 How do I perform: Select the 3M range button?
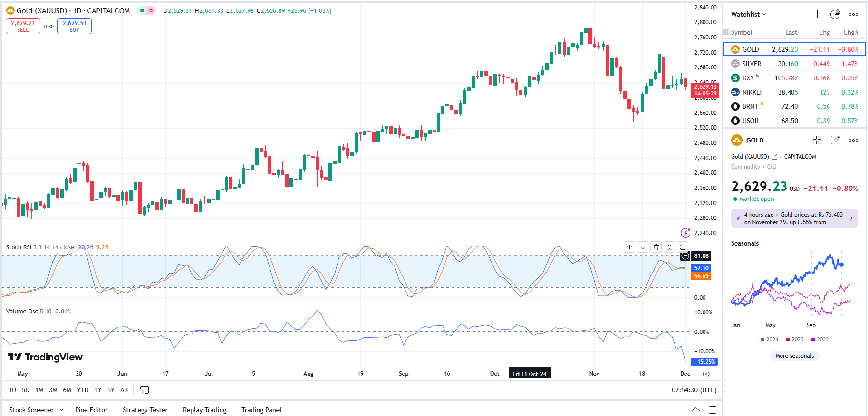53,390
